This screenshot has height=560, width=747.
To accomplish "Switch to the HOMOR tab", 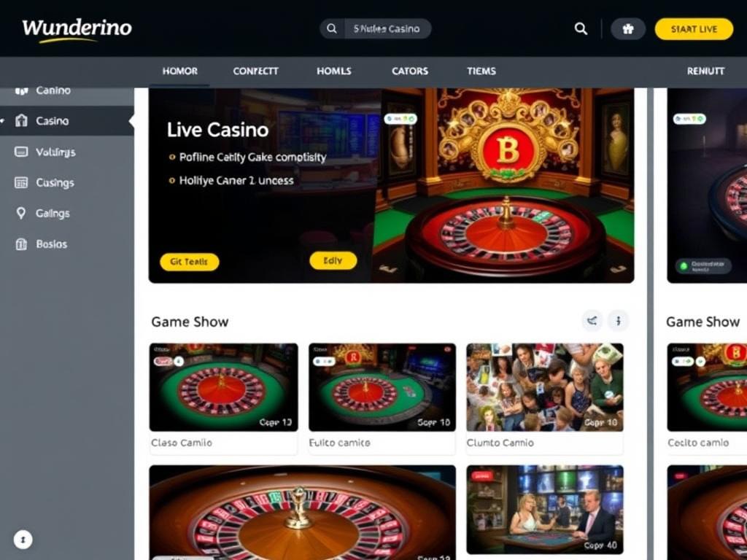I will [179, 71].
